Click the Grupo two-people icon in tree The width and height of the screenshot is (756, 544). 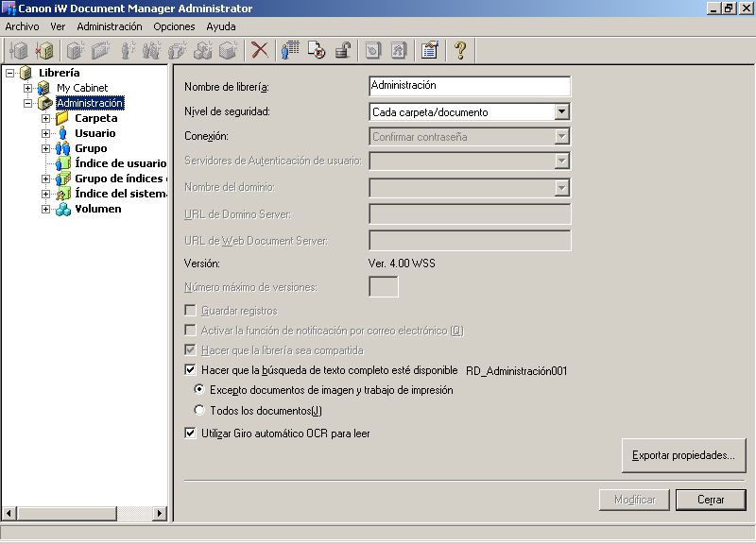[62, 148]
